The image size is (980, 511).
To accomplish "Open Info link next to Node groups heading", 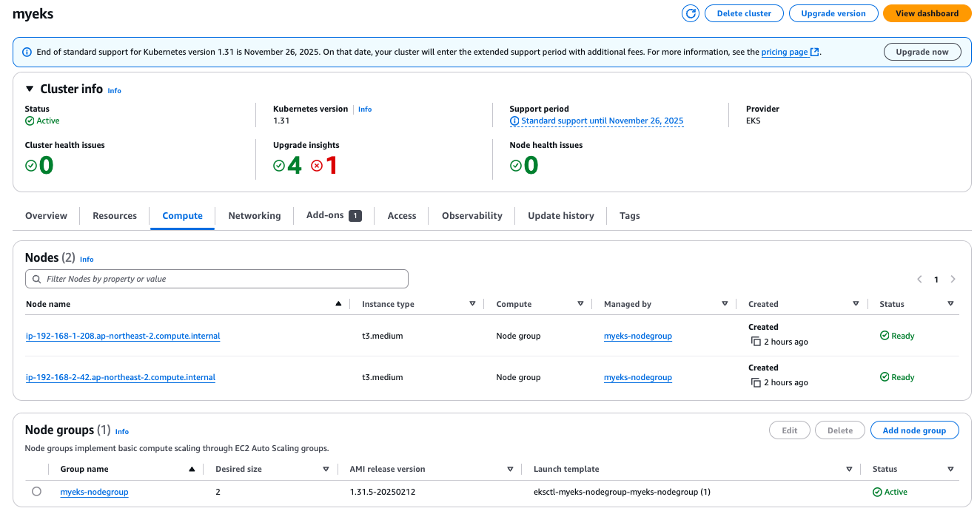I will (122, 431).
